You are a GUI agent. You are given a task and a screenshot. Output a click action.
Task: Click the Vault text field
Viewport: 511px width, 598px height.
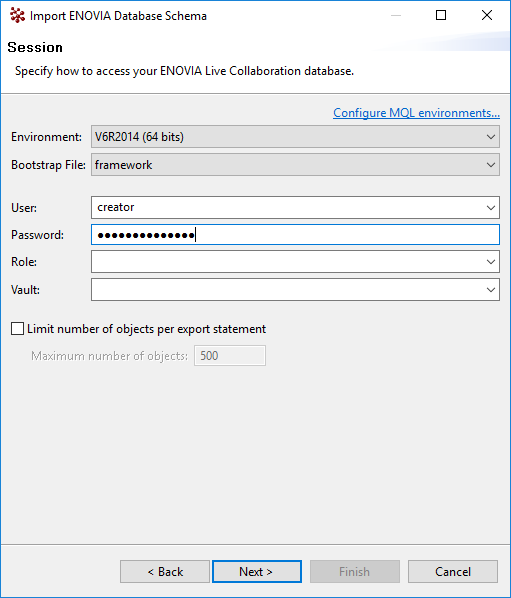pos(288,289)
